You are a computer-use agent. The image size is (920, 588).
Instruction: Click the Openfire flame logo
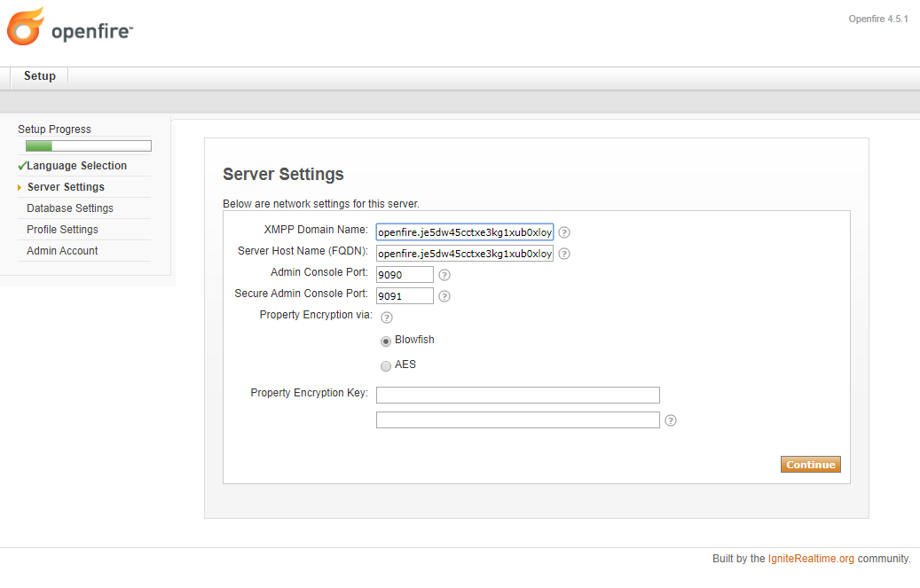(x=24, y=27)
